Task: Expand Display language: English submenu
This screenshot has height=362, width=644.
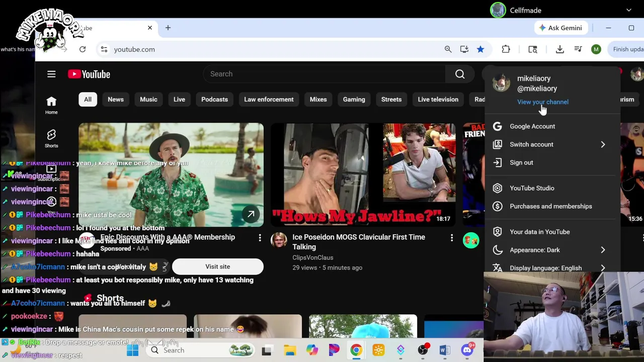Action: coord(552,267)
